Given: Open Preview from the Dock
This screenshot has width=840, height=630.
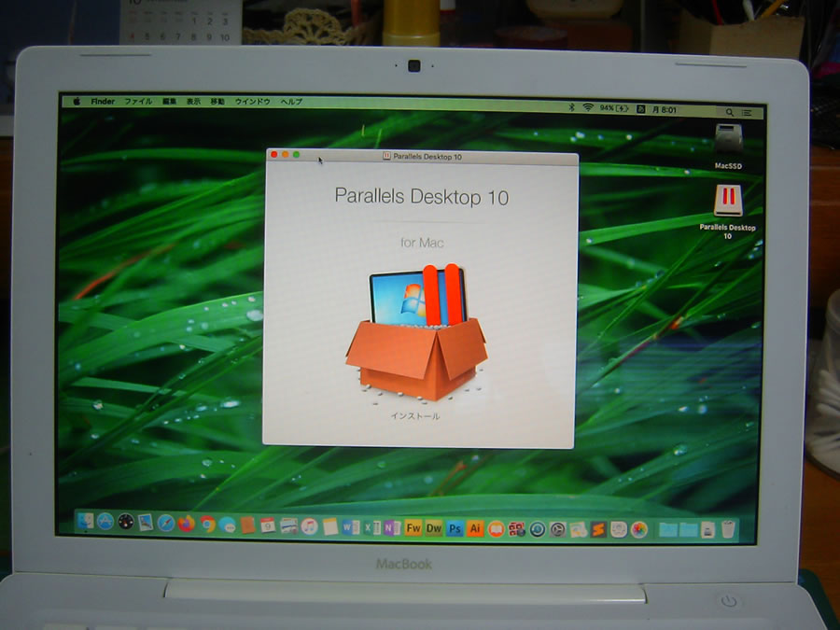Looking at the screenshot, I should 146,523.
